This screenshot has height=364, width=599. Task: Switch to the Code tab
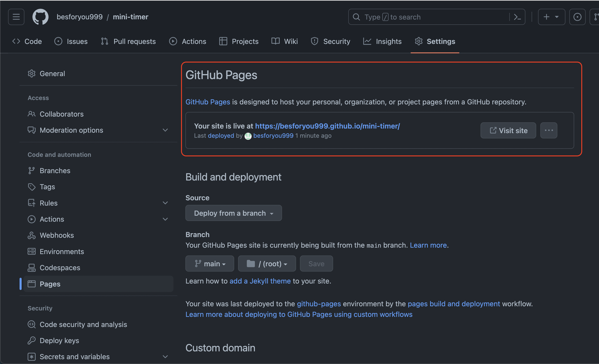pyautogui.click(x=27, y=41)
